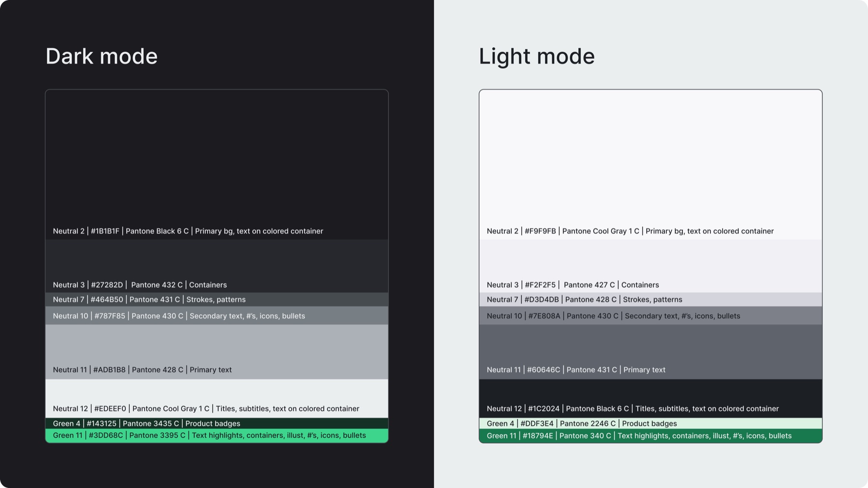This screenshot has height=488, width=868.
Task: Select the light mode Neutral 12 #1C2024 swatch
Action: tap(651, 398)
